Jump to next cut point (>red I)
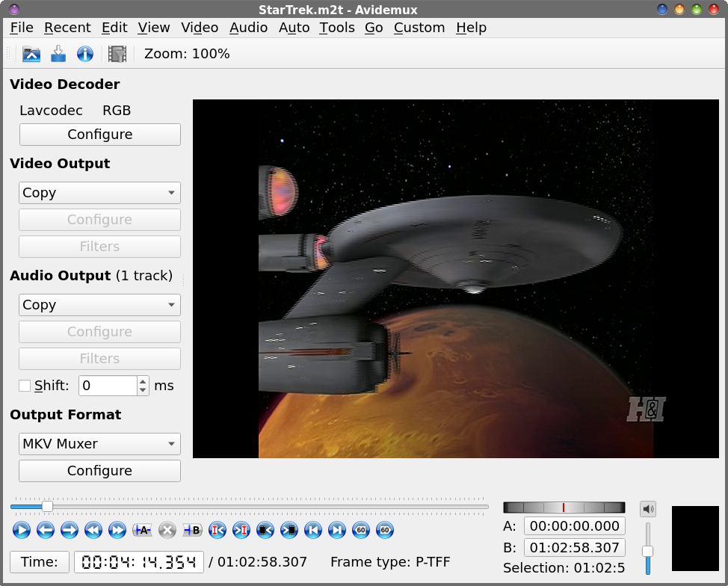728x586 pixels. pyautogui.click(x=241, y=530)
